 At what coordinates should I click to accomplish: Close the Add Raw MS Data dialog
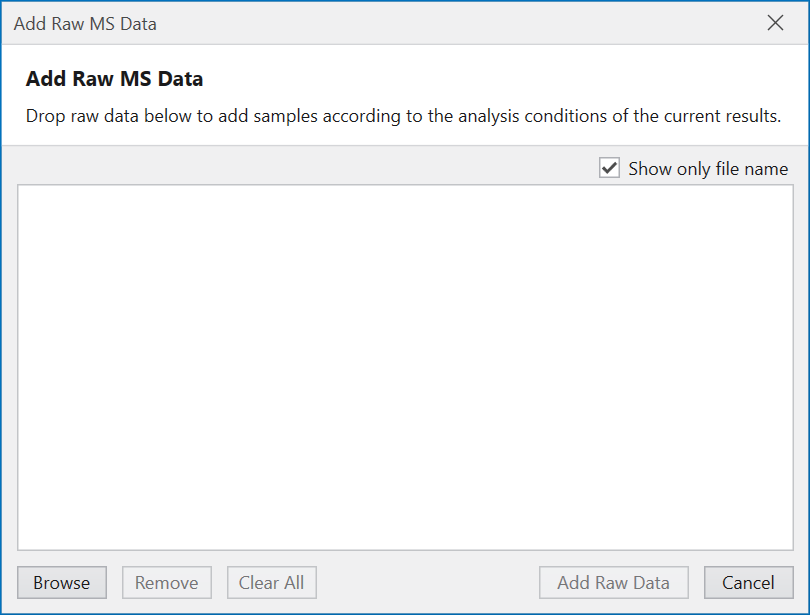pyautogui.click(x=775, y=23)
